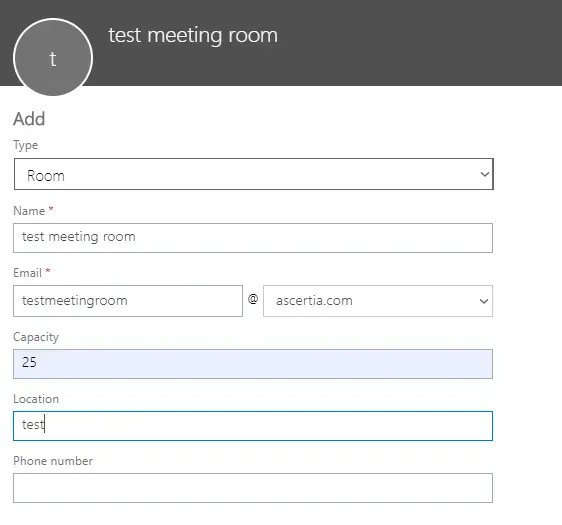Image resolution: width=562 pixels, height=525 pixels.
Task: Click the round 't' avatar icon
Action: coord(53,57)
